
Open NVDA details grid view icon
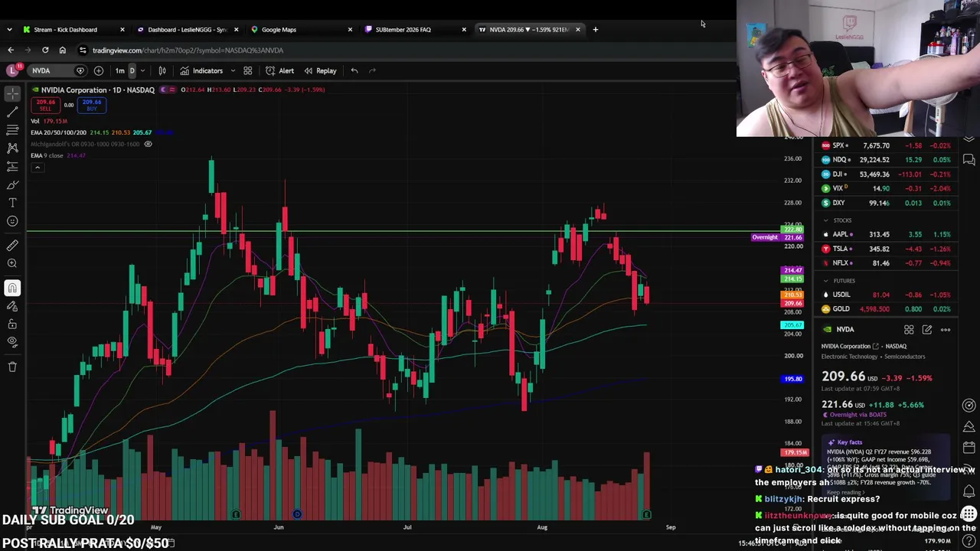click(x=909, y=330)
